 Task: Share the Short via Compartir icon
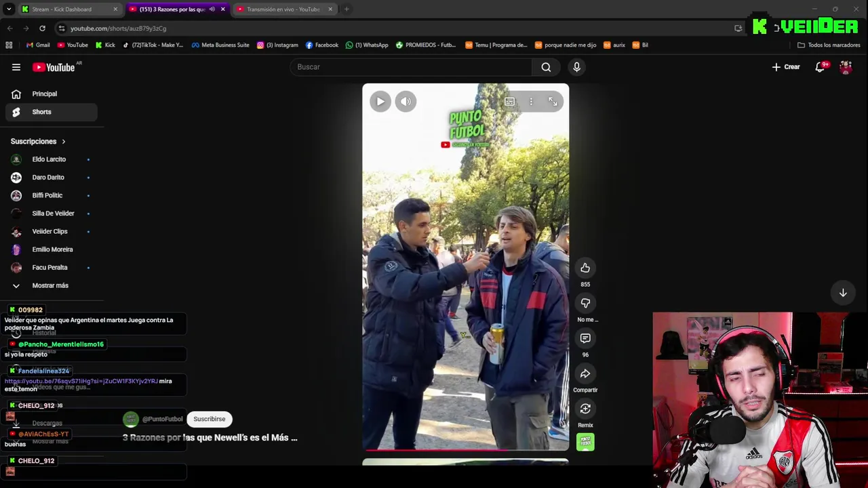point(585,373)
